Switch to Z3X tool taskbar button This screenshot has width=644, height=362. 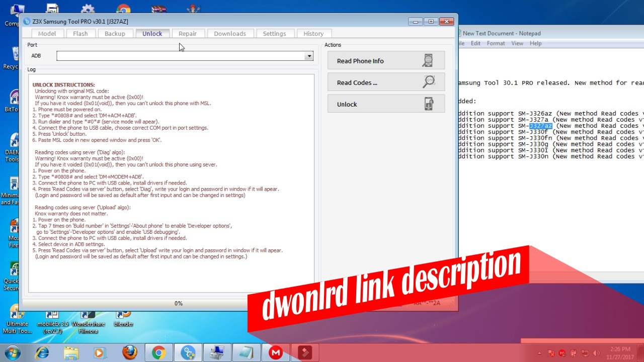pyautogui.click(x=188, y=353)
